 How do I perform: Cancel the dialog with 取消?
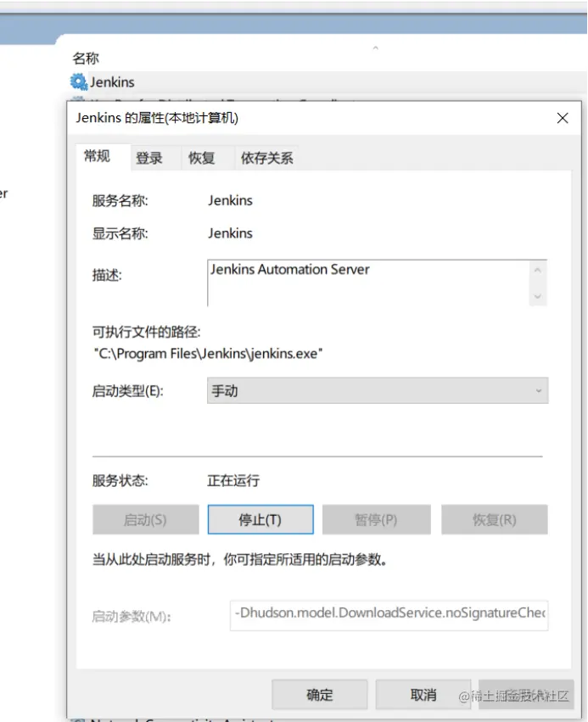click(x=423, y=695)
